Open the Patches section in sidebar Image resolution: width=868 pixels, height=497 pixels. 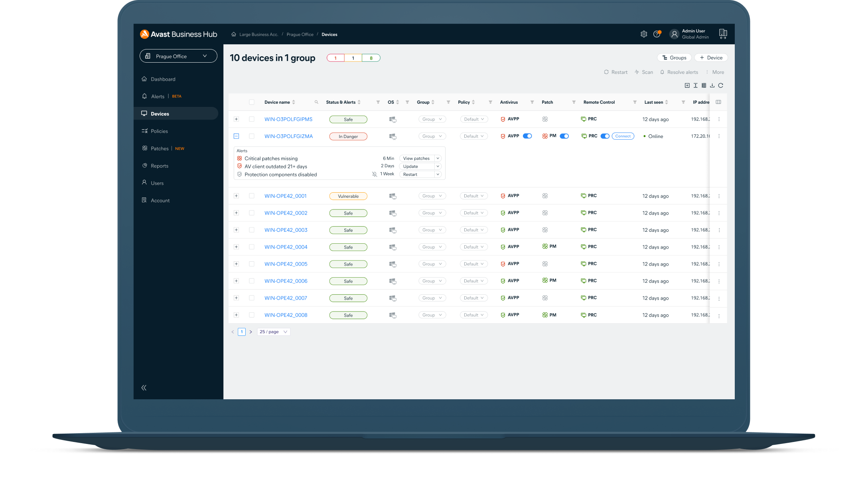(x=159, y=148)
